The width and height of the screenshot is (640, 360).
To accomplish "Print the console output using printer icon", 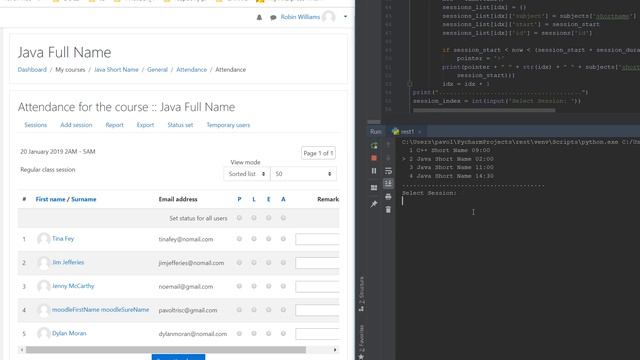I will coord(388,197).
